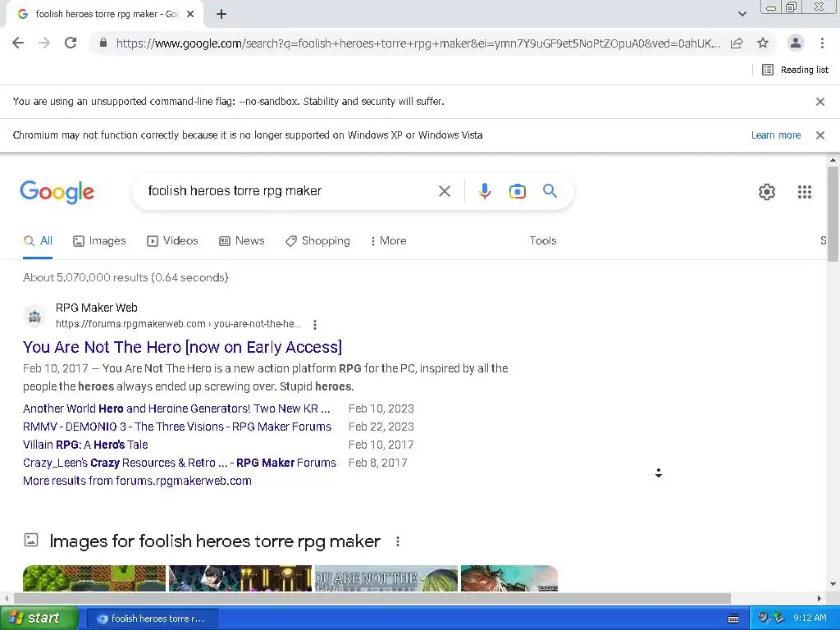Click the scroll down arrow
Screen dimensions: 840x630
tap(833, 584)
